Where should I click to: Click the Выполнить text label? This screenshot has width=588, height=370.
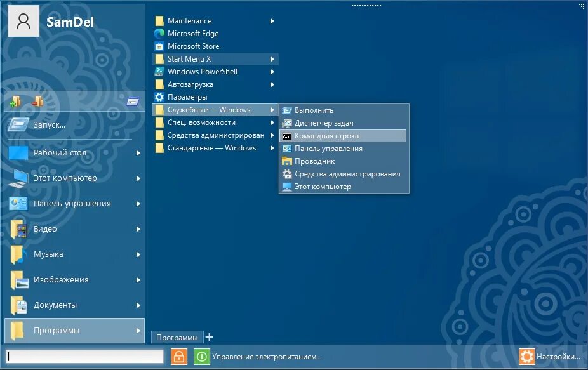tap(314, 110)
